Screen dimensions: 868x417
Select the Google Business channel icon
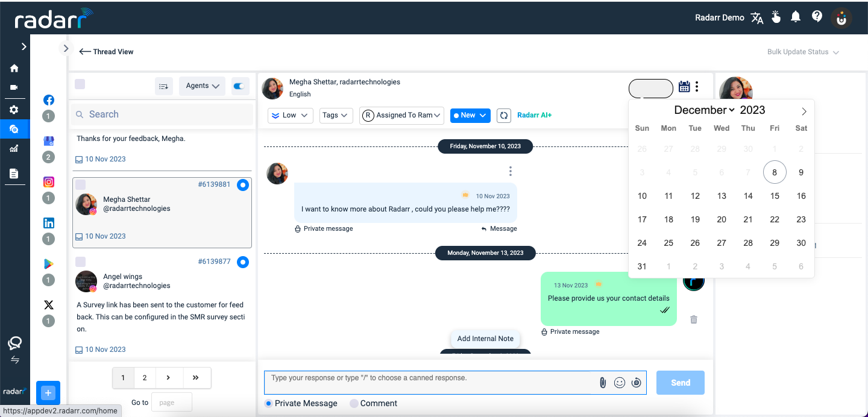coord(49,141)
